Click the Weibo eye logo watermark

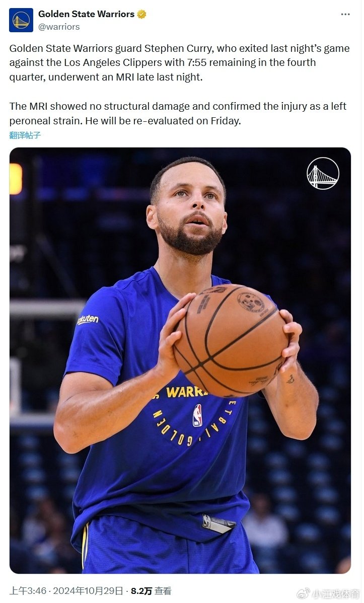(303, 593)
